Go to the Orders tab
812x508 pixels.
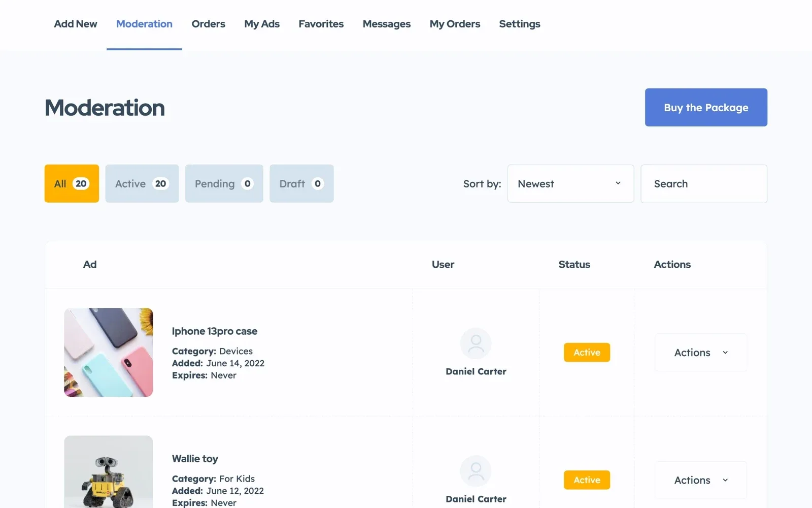point(208,24)
